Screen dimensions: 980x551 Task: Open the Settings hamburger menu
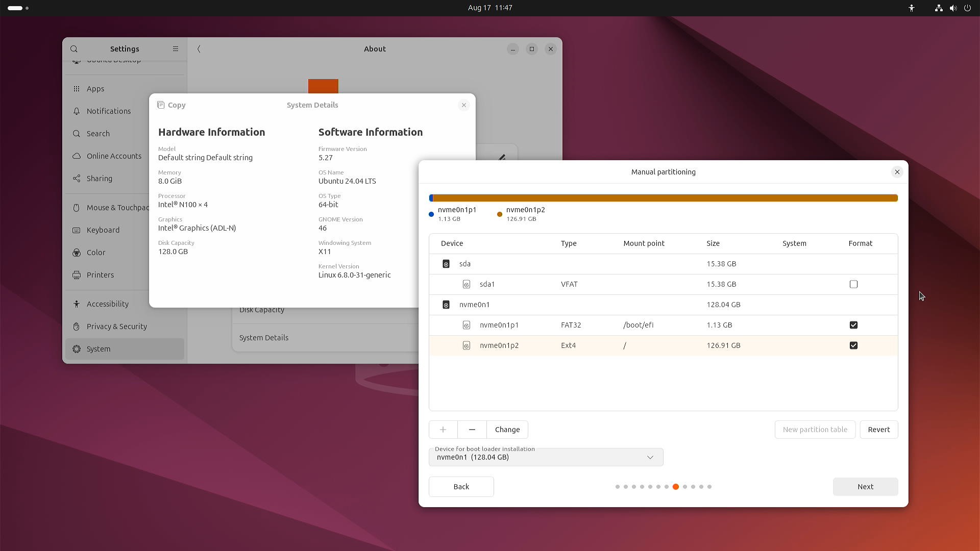click(176, 49)
